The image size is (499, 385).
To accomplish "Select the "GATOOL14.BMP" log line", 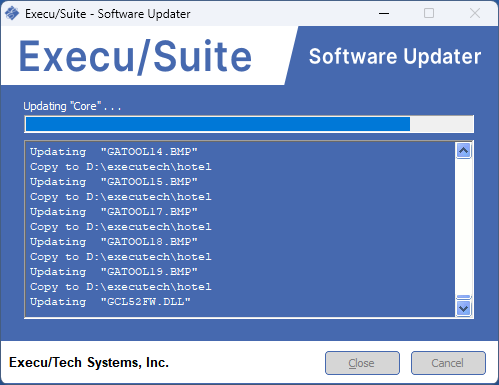I will 114,152.
